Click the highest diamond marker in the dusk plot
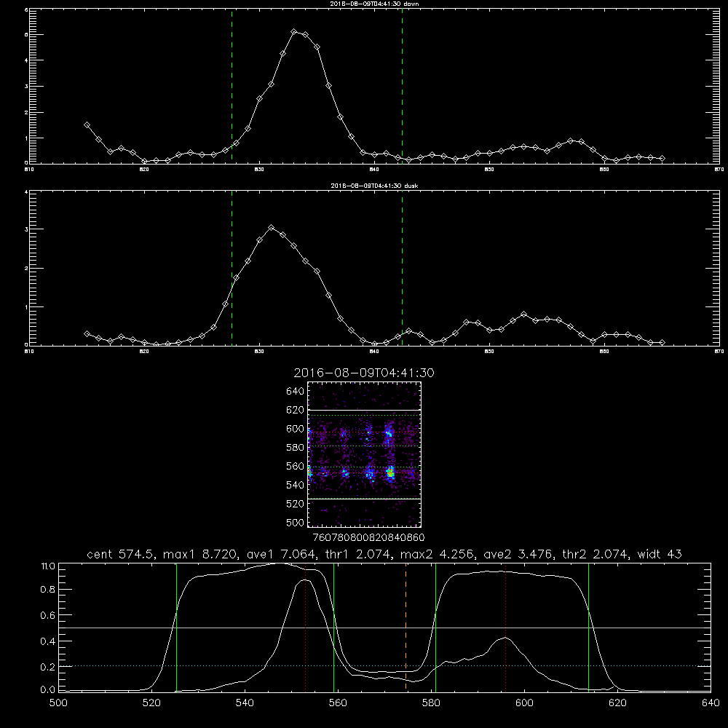Screen dimensions: 728x728 (272, 227)
